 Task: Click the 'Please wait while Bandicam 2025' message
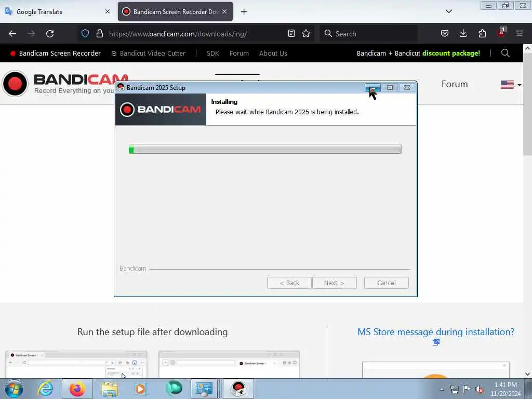click(x=287, y=112)
